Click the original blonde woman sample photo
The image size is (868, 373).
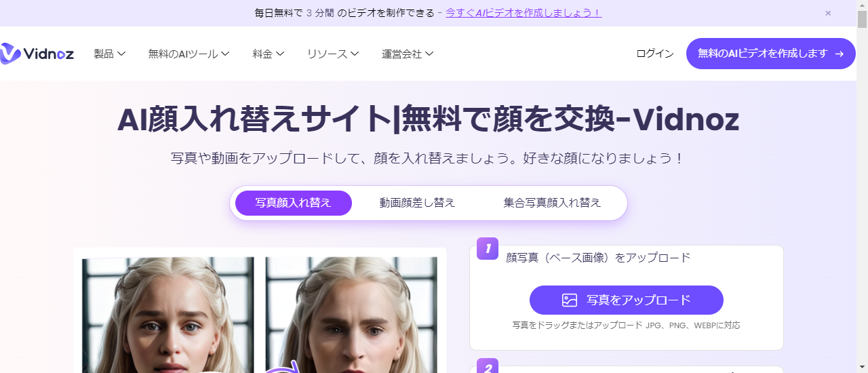tap(168, 315)
